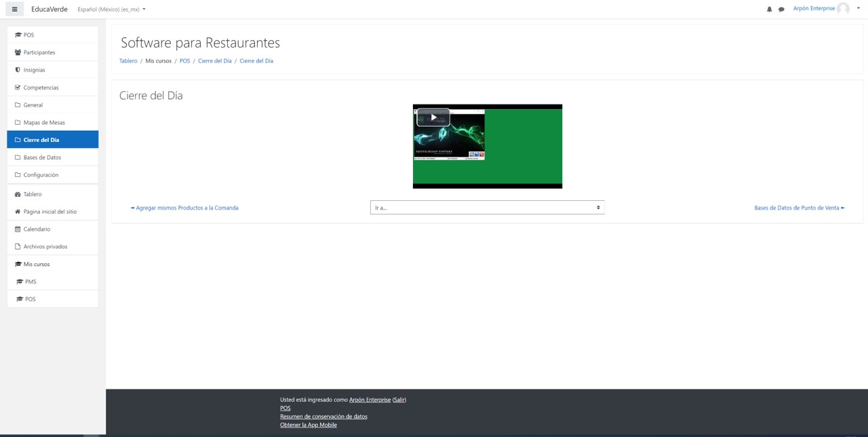Go to Agregar mismos Productos a la Comanda
This screenshot has width=868, height=437.
(x=184, y=208)
